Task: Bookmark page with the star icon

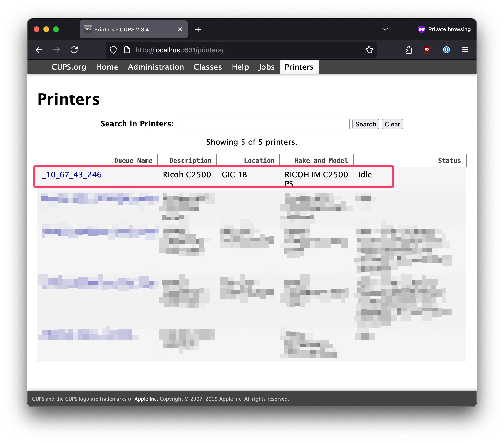Action: [x=369, y=50]
